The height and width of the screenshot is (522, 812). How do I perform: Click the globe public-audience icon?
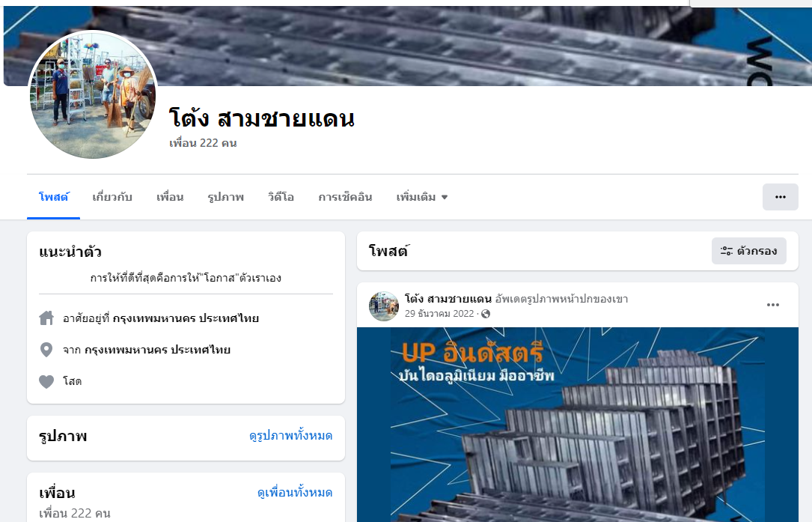[486, 314]
